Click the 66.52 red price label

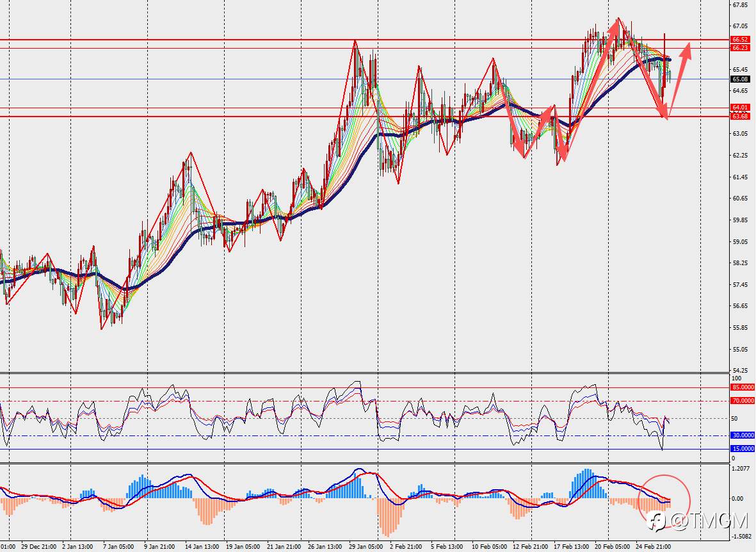tap(740, 40)
